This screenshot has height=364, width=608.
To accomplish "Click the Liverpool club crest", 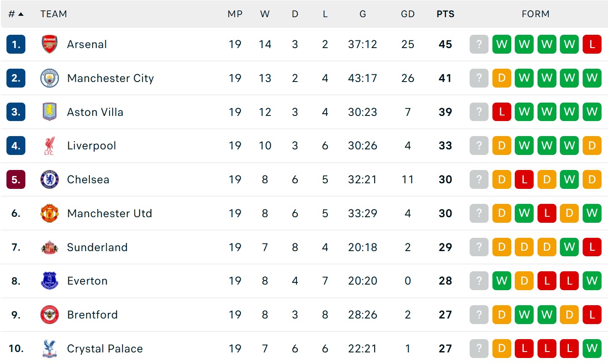I will tap(49, 146).
